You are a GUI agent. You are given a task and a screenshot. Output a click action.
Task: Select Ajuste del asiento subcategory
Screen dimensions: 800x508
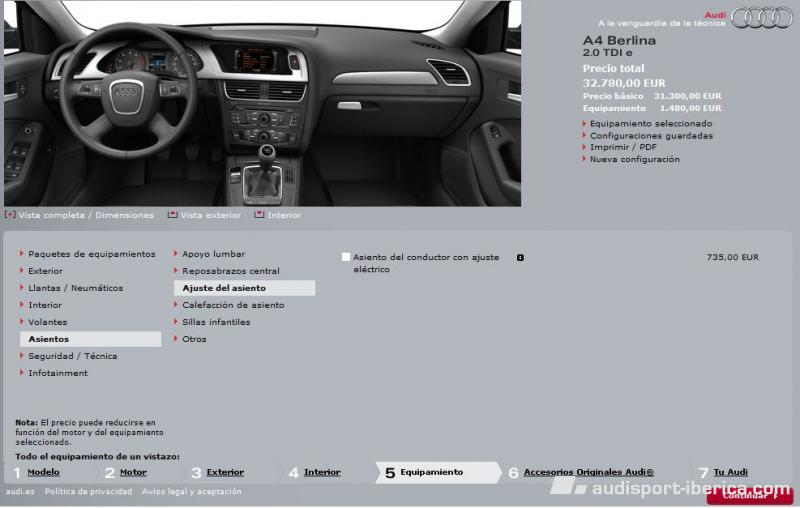click(x=244, y=288)
